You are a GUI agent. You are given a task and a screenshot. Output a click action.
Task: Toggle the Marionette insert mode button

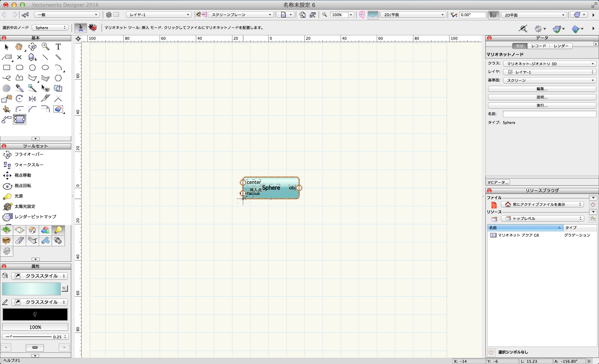(80, 27)
